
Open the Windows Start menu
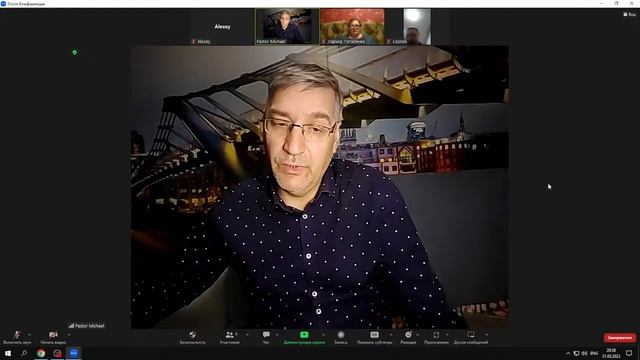click(x=8, y=353)
